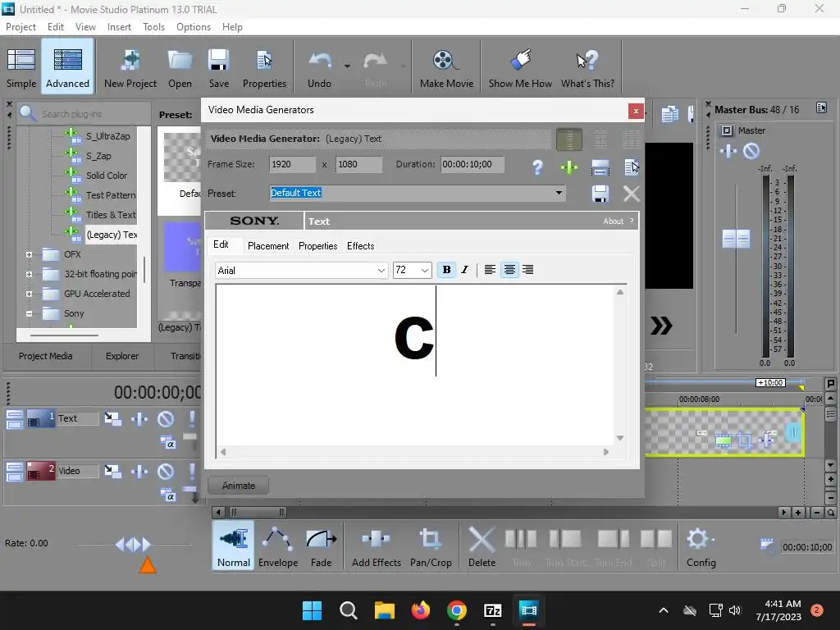Viewport: 840px width, 630px height.
Task: Switch to Advanced mode
Action: pos(67,67)
